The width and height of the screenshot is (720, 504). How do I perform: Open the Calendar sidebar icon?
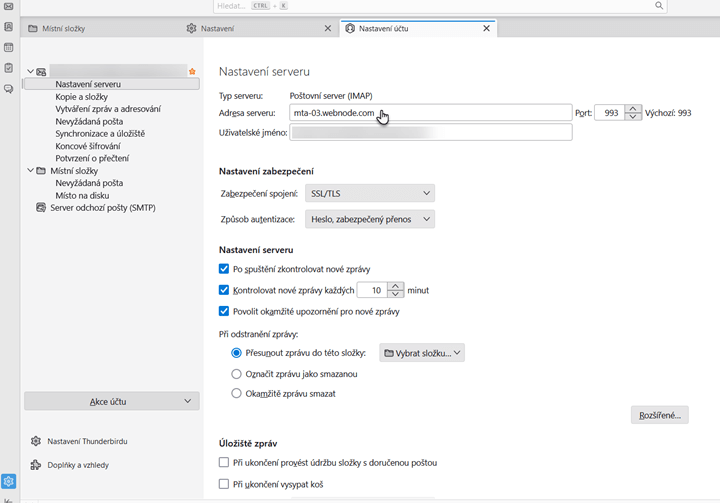(9, 47)
